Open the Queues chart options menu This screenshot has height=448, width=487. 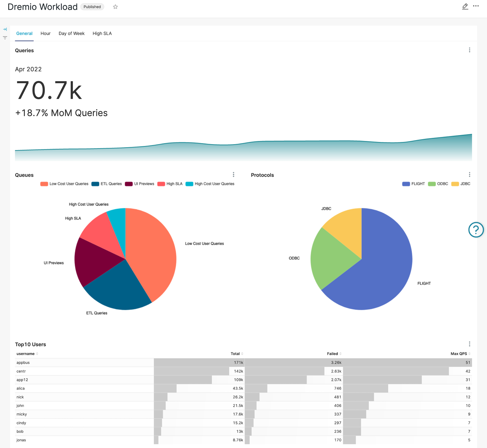pyautogui.click(x=233, y=175)
